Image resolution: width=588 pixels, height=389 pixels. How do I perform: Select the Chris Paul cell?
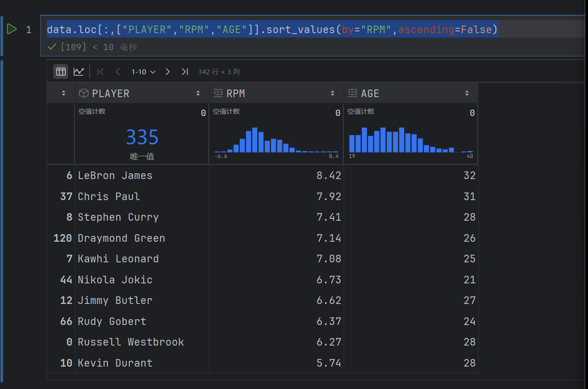[x=142, y=197]
